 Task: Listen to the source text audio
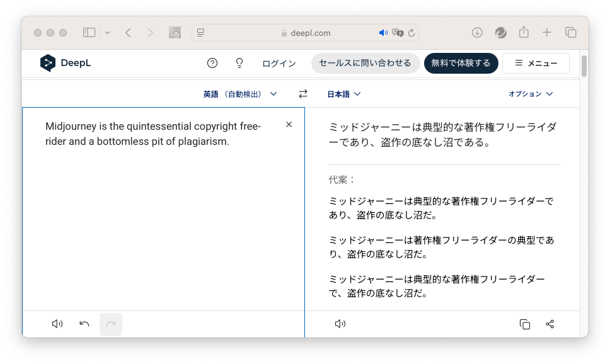click(x=57, y=324)
